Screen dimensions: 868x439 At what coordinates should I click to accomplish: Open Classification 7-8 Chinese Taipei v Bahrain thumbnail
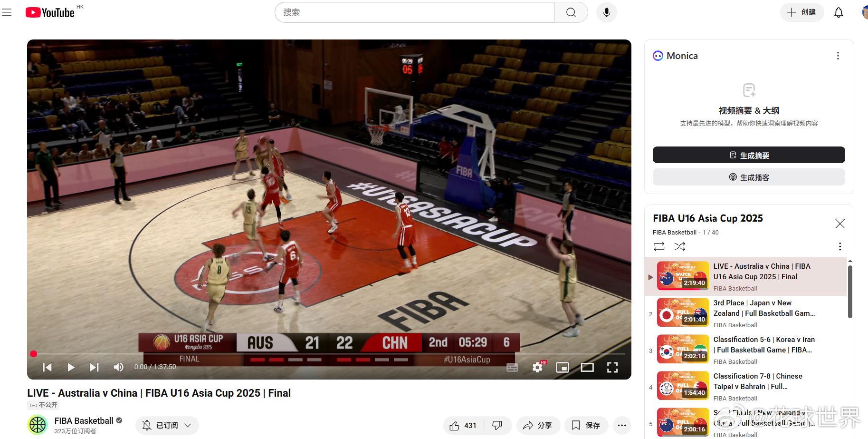[683, 386]
